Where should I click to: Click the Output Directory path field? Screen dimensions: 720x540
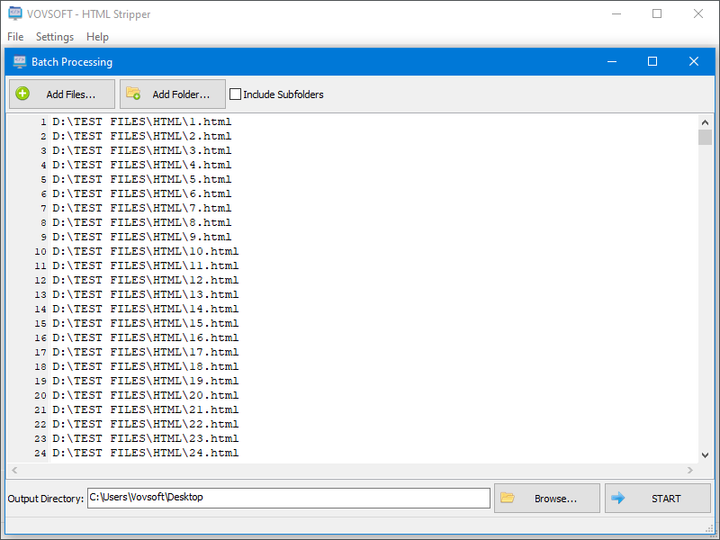pyautogui.click(x=289, y=498)
